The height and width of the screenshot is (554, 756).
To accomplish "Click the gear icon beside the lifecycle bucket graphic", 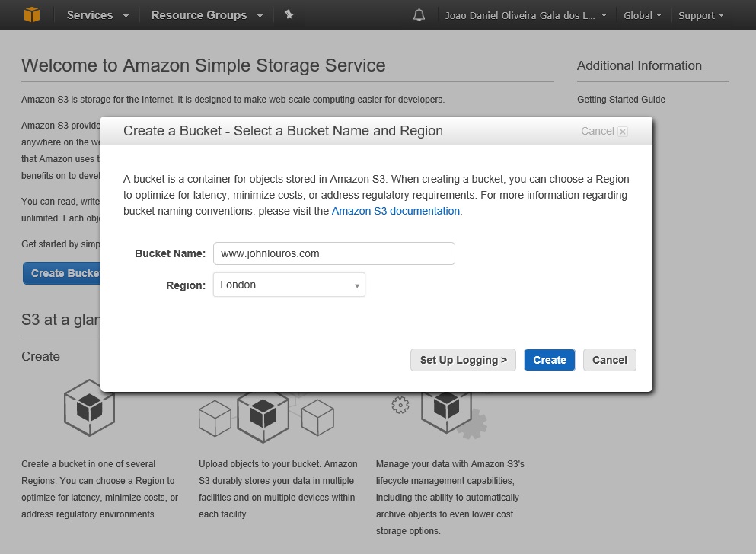I will click(x=400, y=406).
